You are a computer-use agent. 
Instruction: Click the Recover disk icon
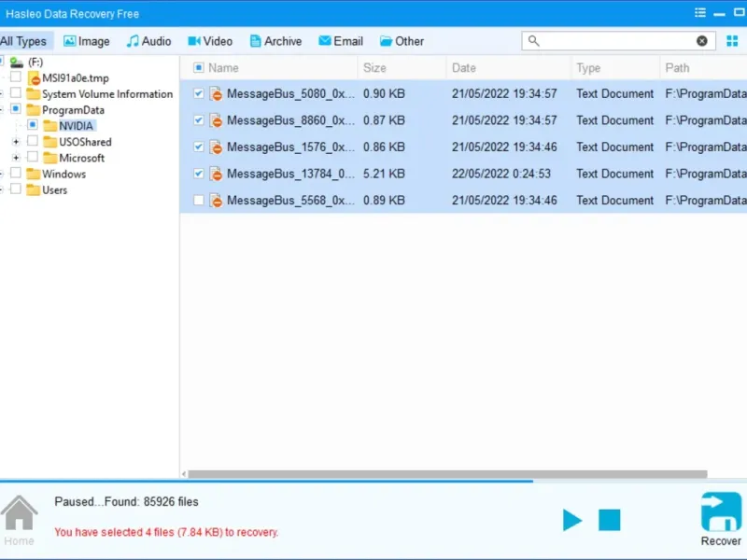pyautogui.click(x=721, y=511)
